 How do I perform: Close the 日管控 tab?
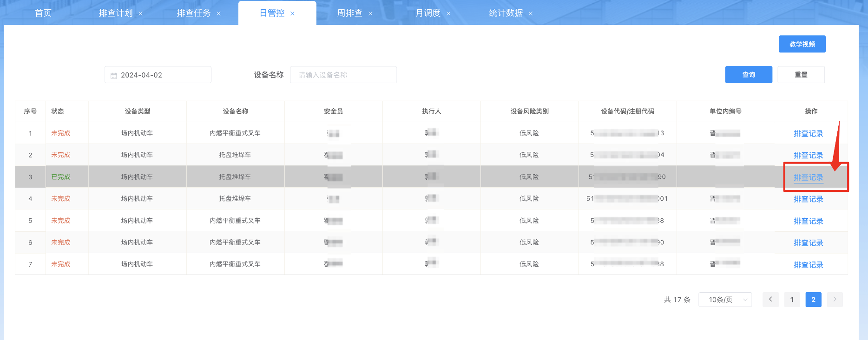pyautogui.click(x=292, y=13)
